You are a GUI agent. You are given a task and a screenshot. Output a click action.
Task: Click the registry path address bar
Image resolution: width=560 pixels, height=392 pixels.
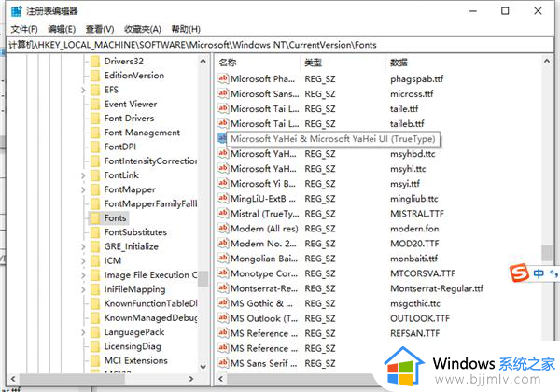pyautogui.click(x=280, y=45)
